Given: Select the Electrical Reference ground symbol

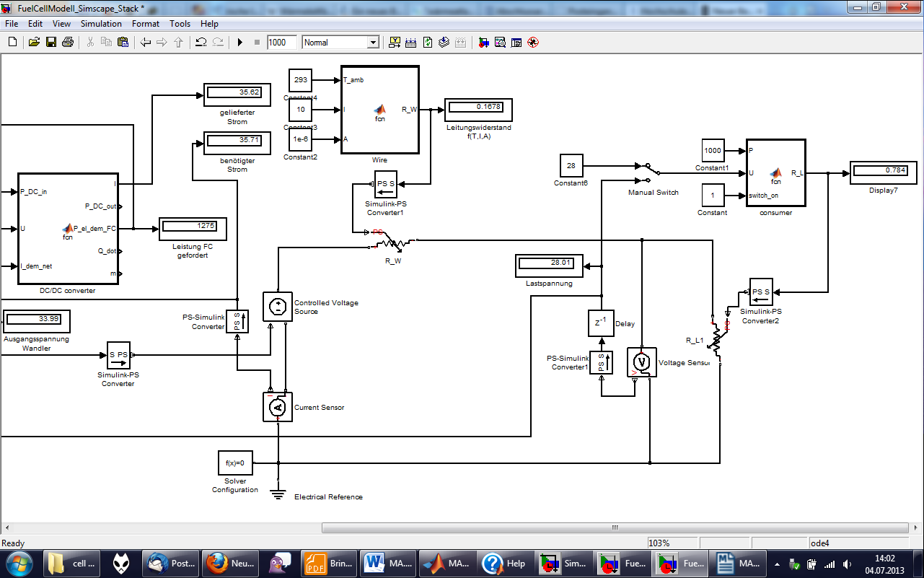Looking at the screenshot, I should coord(278,494).
